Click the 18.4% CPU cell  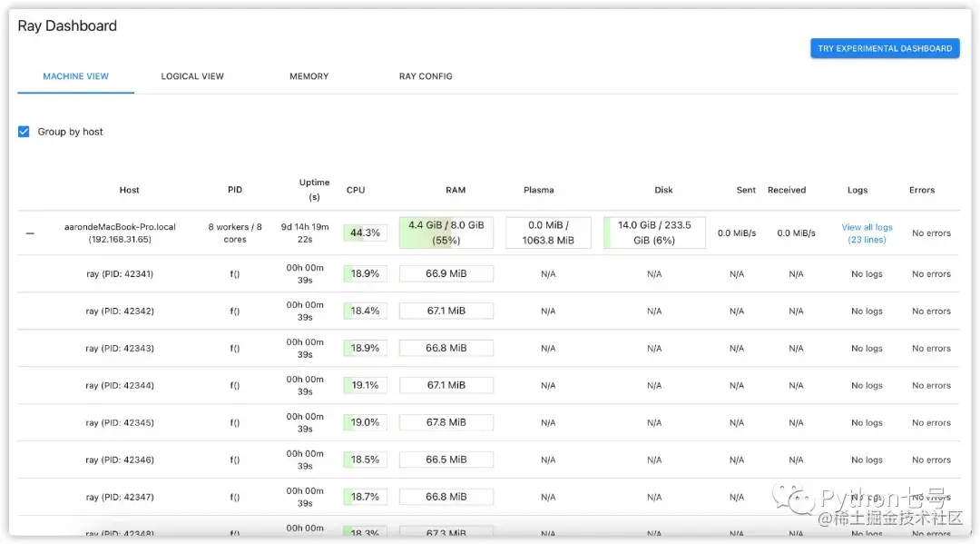(365, 311)
